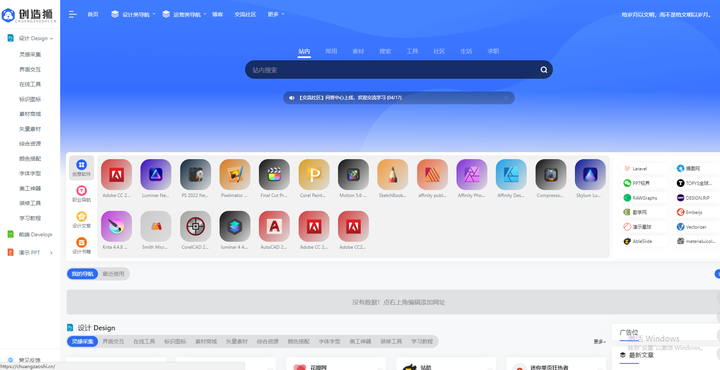
Task: Toggle the hamburger sidebar menu icon
Action: point(73,14)
